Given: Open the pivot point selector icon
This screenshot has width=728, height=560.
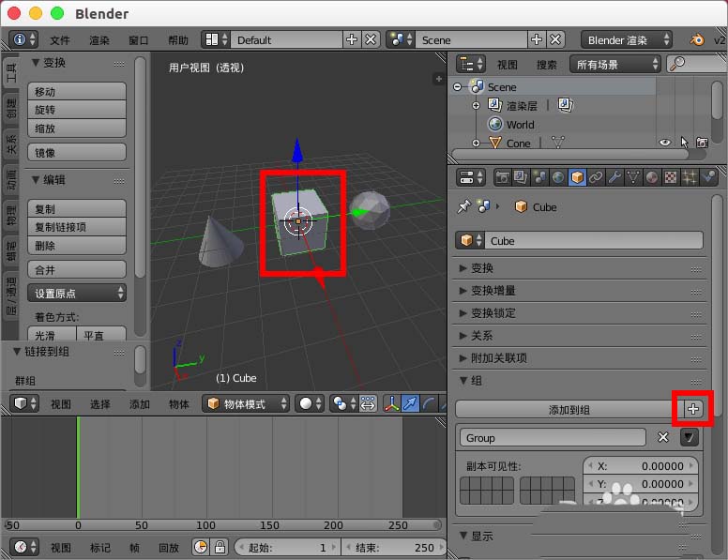Looking at the screenshot, I should pyautogui.click(x=343, y=403).
